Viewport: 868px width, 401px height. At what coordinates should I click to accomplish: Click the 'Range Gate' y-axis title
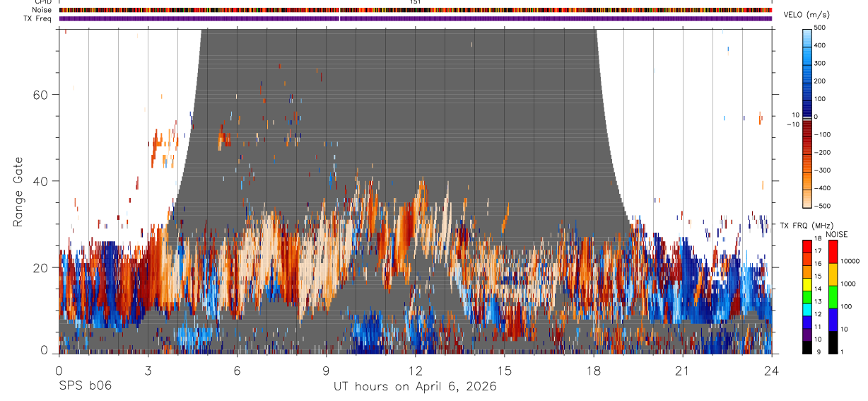(18, 192)
